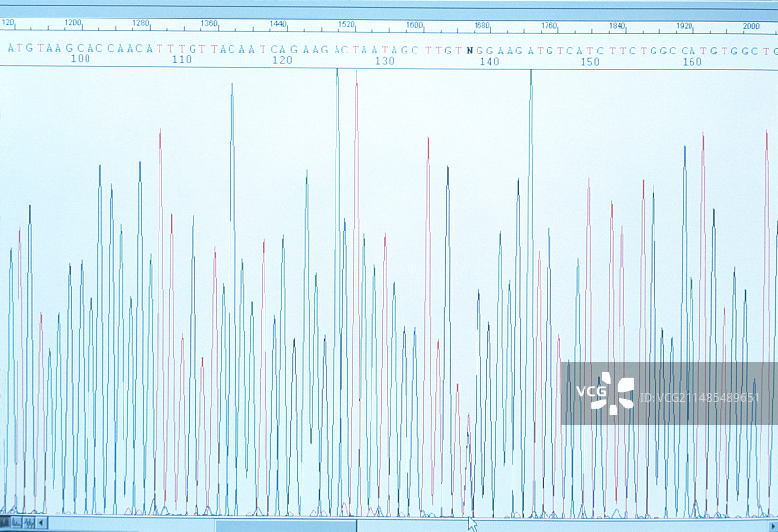This screenshot has width=778, height=532.
Task: Click the 1200 mark on the top ruler
Action: click(72, 23)
